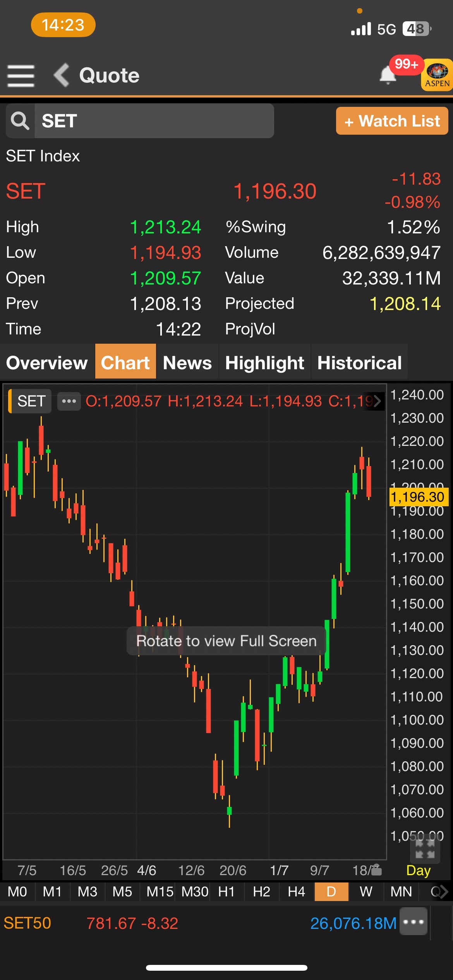
Task: Tap the Value figure 32,339.11M
Action: tap(391, 278)
